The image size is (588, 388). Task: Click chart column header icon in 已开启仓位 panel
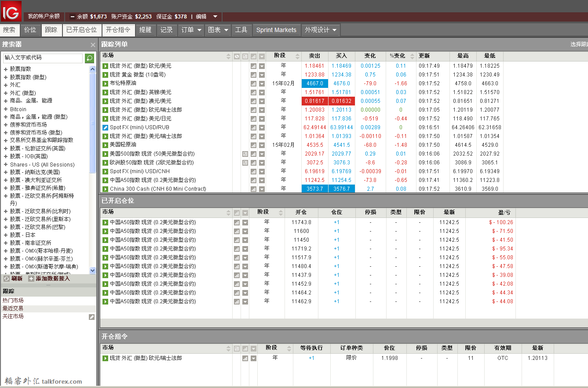click(237, 212)
